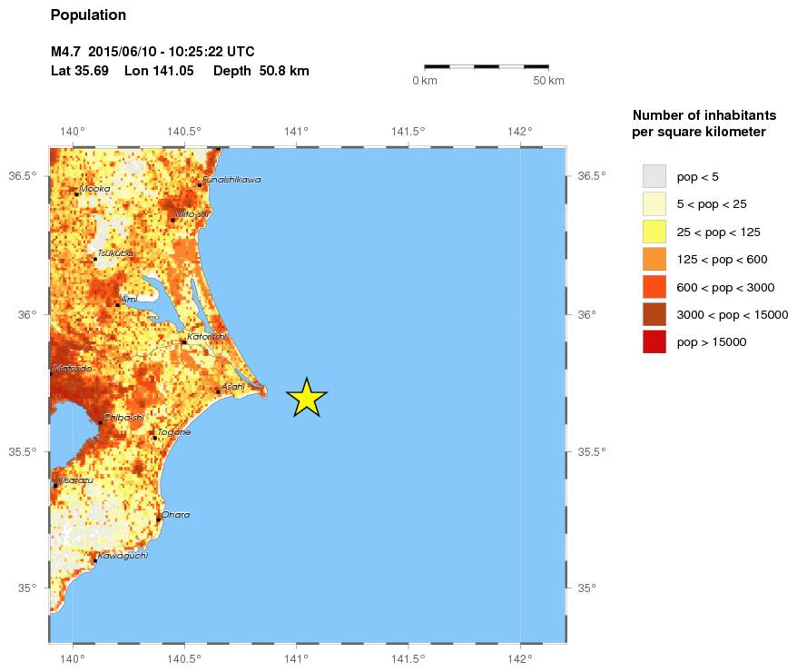Click the 'Depth 50.8 km' text

(x=261, y=70)
